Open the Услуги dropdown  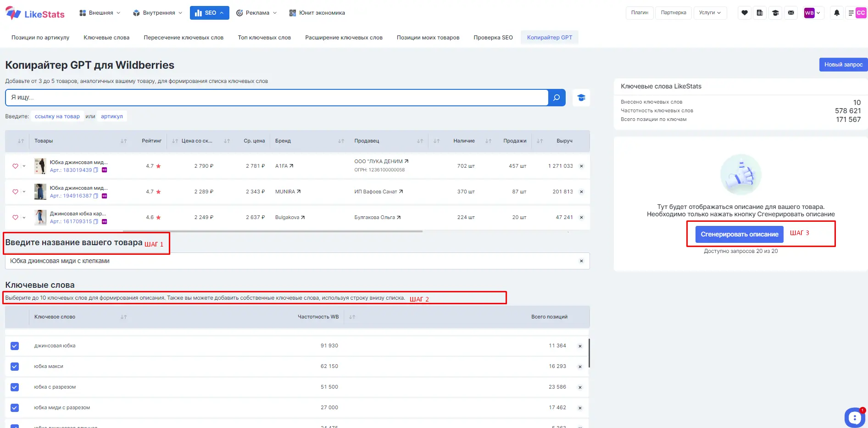[x=710, y=13]
